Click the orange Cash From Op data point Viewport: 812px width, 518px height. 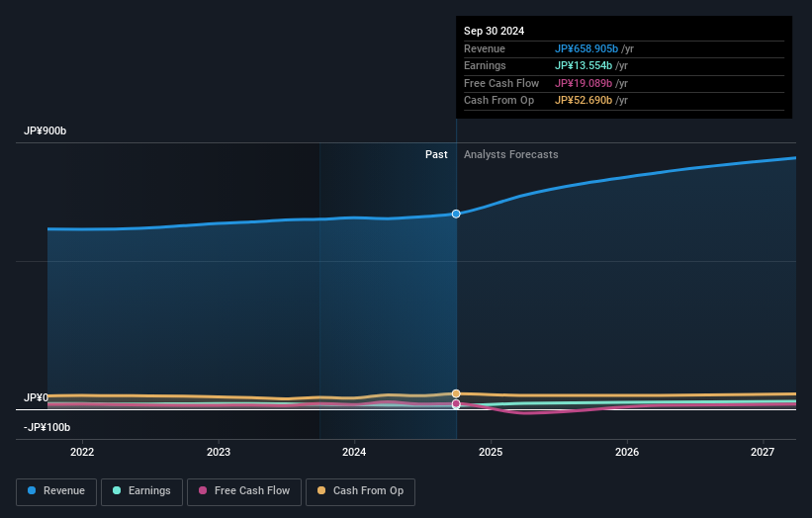(456, 393)
